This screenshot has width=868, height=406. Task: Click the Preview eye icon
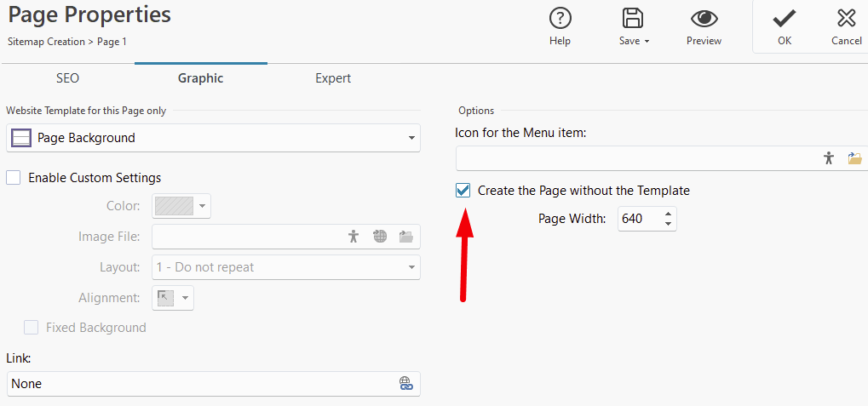pos(704,19)
